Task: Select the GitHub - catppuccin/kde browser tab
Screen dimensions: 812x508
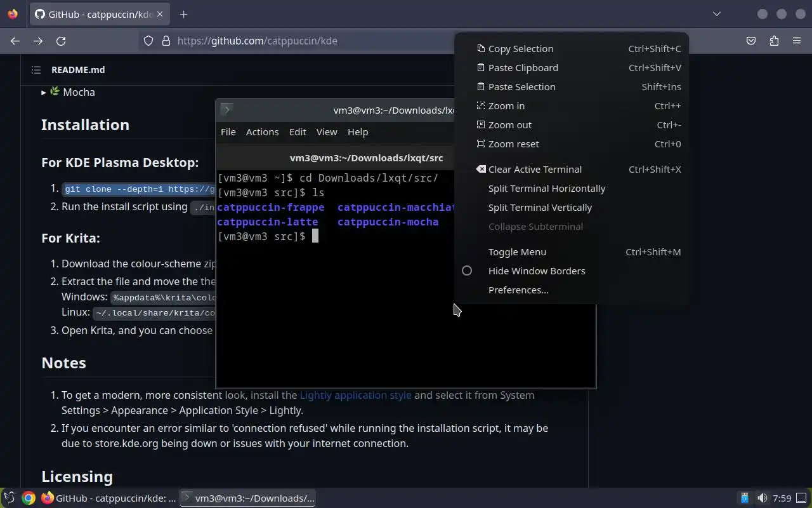Action: coord(100,14)
